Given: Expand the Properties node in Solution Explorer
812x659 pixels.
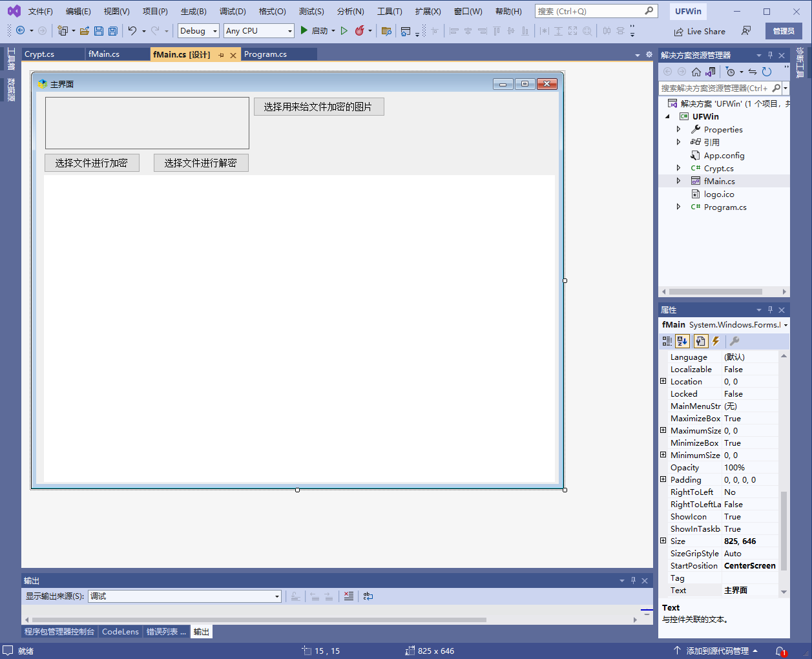Looking at the screenshot, I should [678, 129].
